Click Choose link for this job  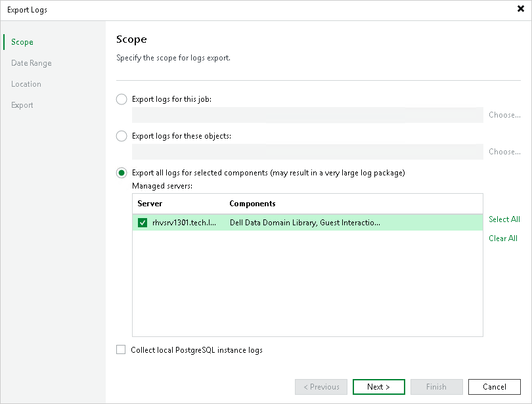tap(504, 115)
